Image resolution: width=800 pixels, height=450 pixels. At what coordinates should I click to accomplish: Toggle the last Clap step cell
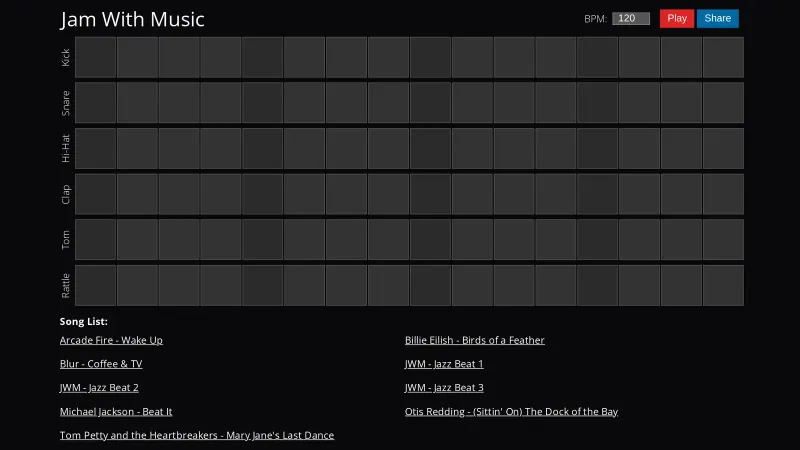tap(723, 194)
